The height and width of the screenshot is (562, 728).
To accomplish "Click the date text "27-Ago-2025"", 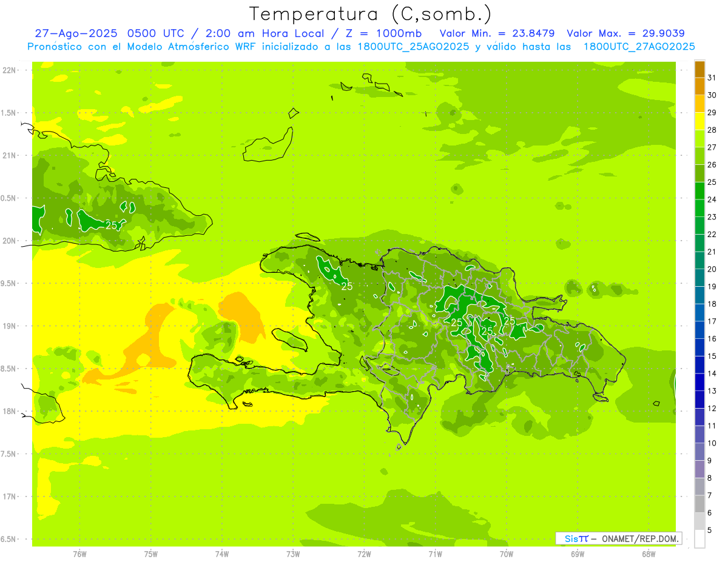I will coord(77,34).
